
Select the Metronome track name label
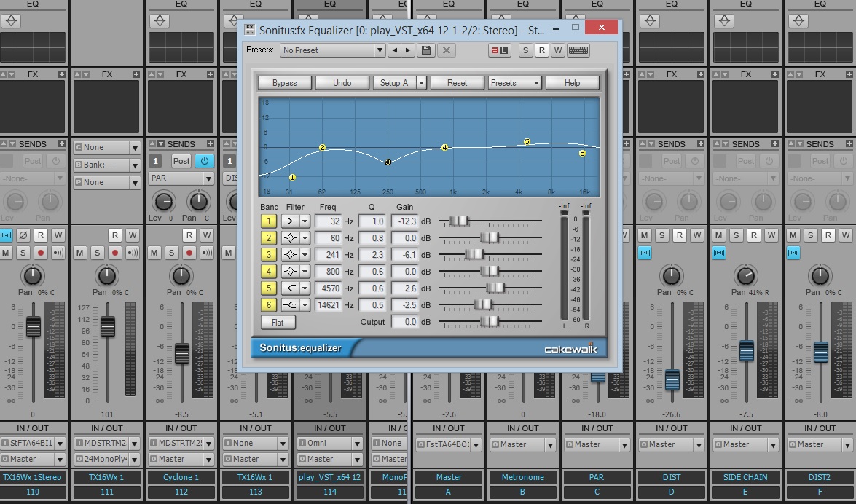pyautogui.click(x=523, y=477)
